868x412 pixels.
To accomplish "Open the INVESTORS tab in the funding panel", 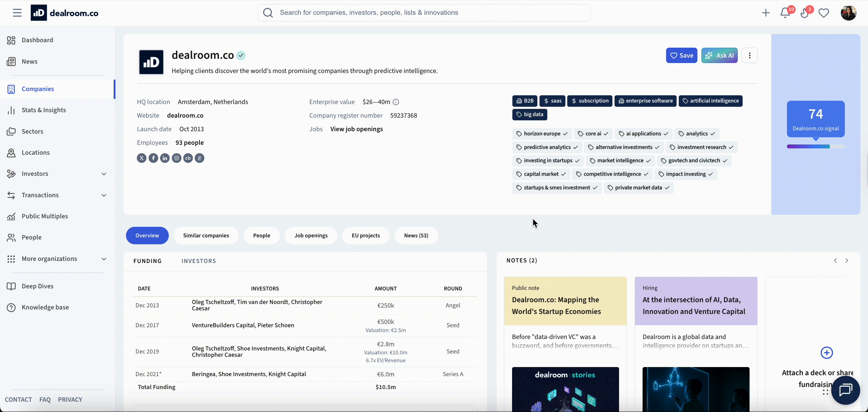I will (199, 261).
